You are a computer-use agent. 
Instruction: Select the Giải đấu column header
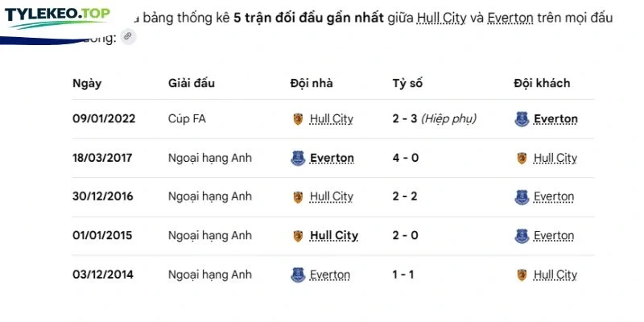[192, 84]
